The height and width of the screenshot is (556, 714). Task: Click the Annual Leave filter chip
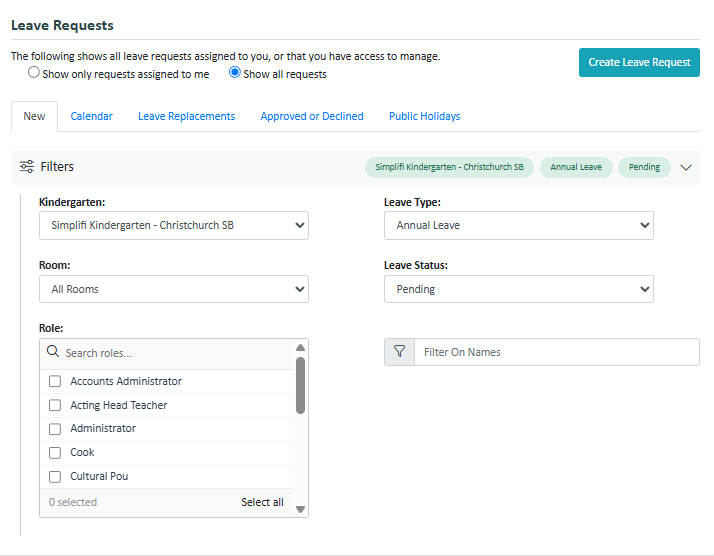click(x=576, y=167)
